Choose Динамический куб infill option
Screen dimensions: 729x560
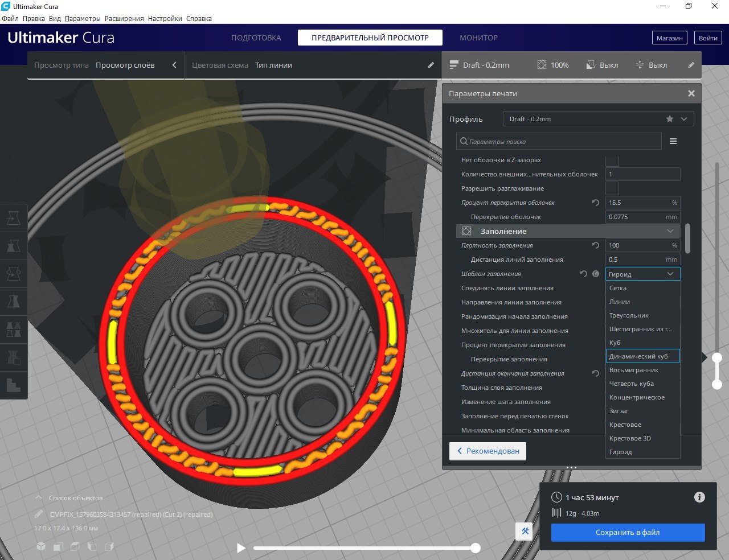(x=642, y=356)
